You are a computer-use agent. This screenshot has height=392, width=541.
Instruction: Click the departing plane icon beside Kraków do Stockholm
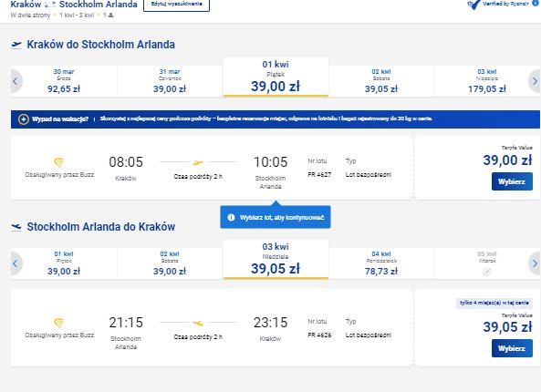tap(16, 45)
